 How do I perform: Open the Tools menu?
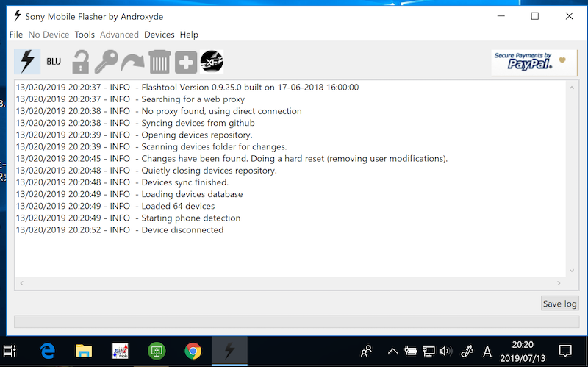(85, 35)
